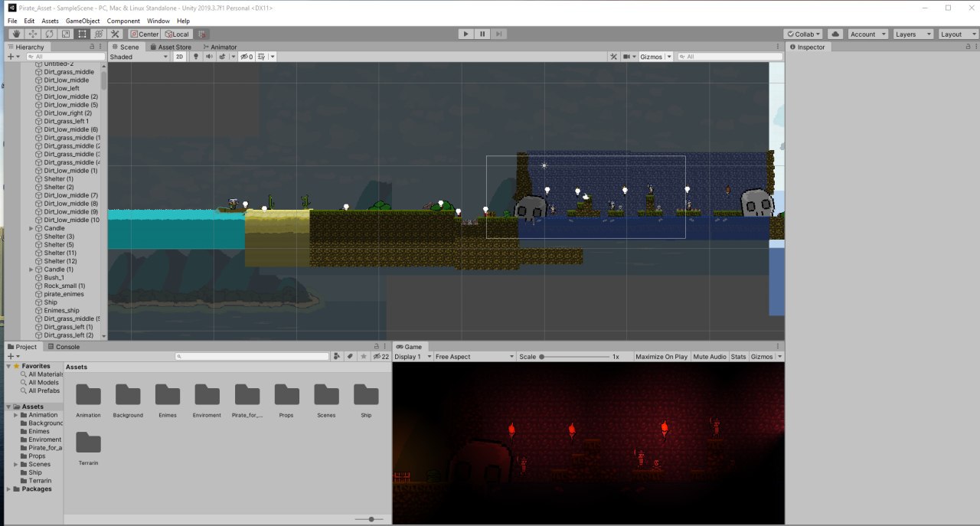Open the Layout dropdown
The height and width of the screenshot is (526, 980).
(x=958, y=34)
